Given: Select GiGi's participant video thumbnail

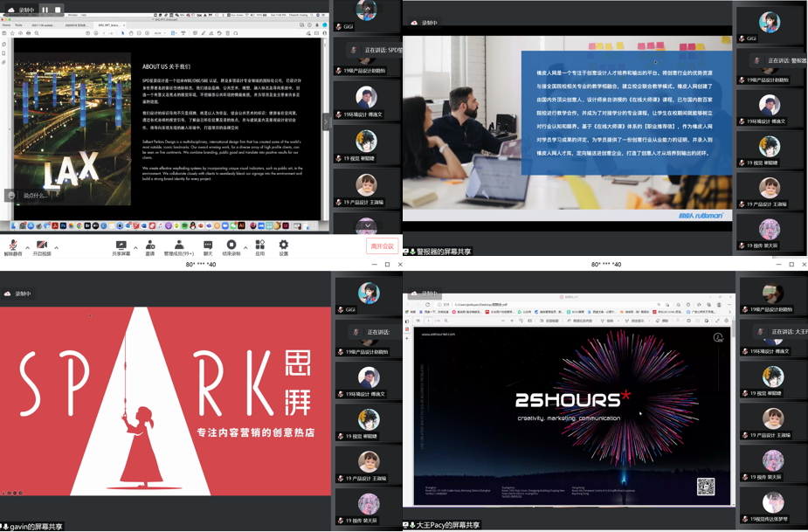Looking at the screenshot, I should click(367, 15).
